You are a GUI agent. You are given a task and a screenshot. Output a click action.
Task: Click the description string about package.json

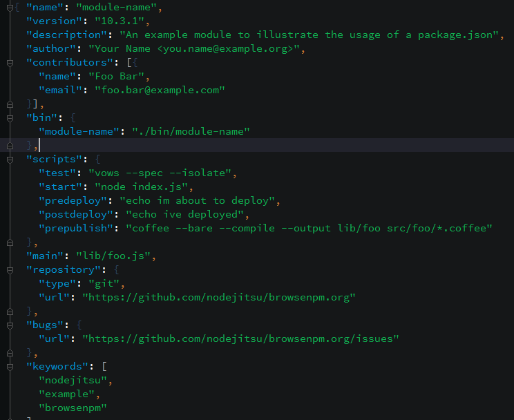tap(309, 35)
